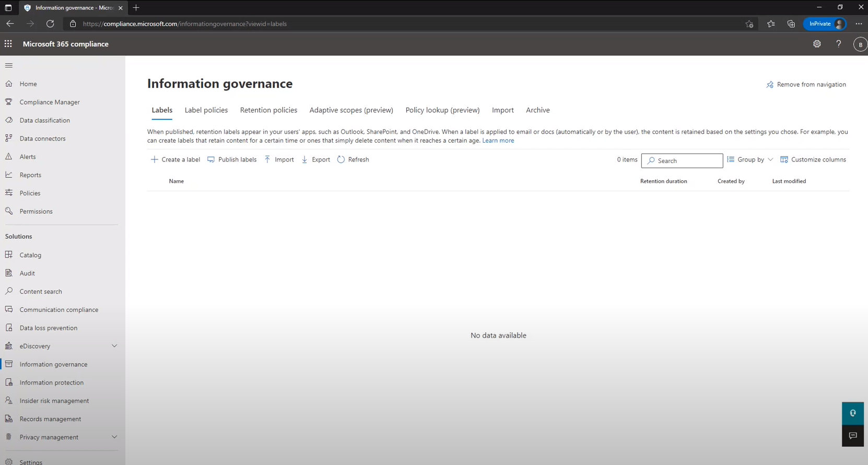Switch to the Label policies tab
The width and height of the screenshot is (868, 465).
coord(206,110)
